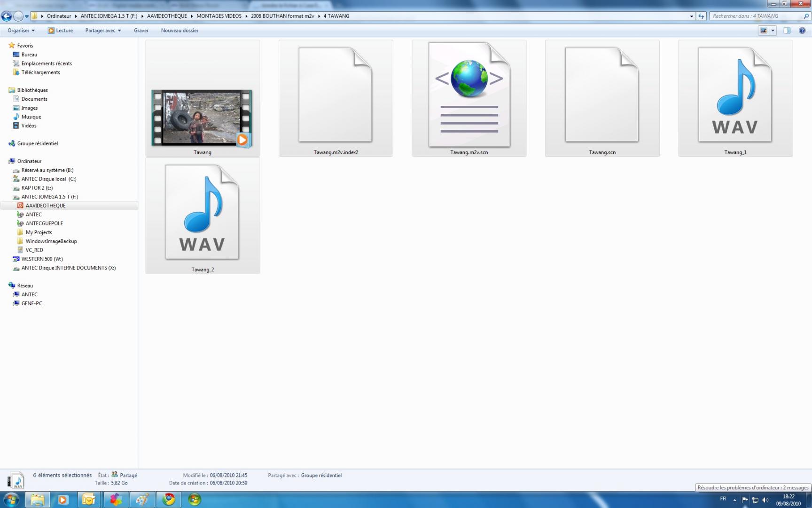Screen dimensions: 812x508
Task: Click the forward navigation arrow
Action: point(18,16)
